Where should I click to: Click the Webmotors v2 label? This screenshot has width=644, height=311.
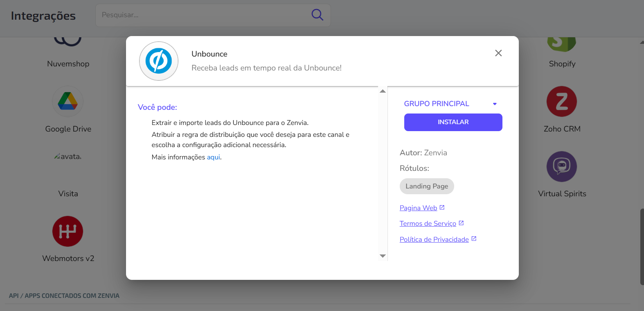(x=68, y=259)
